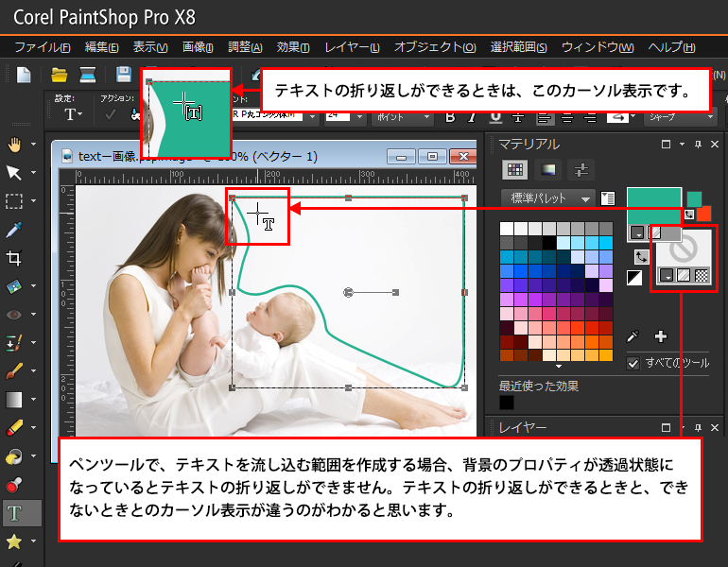Select the Eraser tool
The width and height of the screenshot is (728, 567).
tap(14, 428)
